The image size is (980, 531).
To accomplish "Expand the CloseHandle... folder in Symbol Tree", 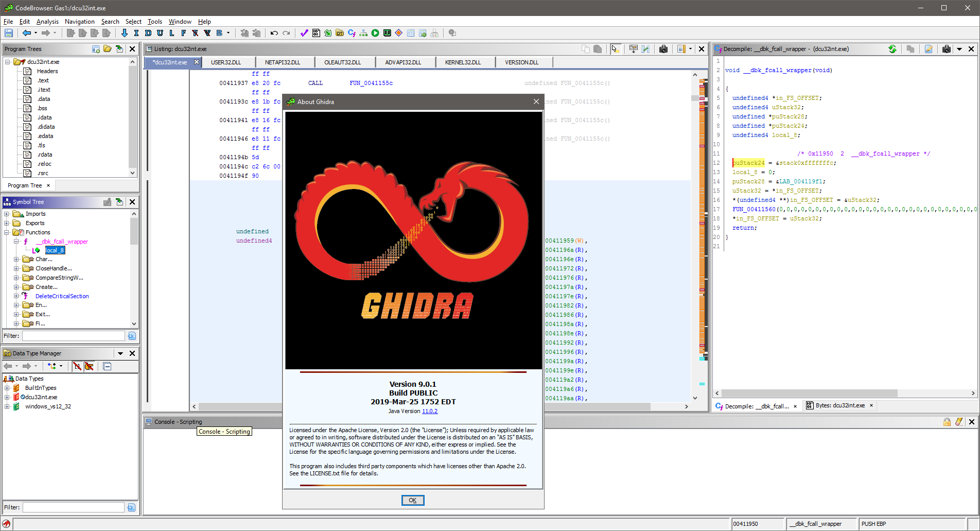I will 16,268.
